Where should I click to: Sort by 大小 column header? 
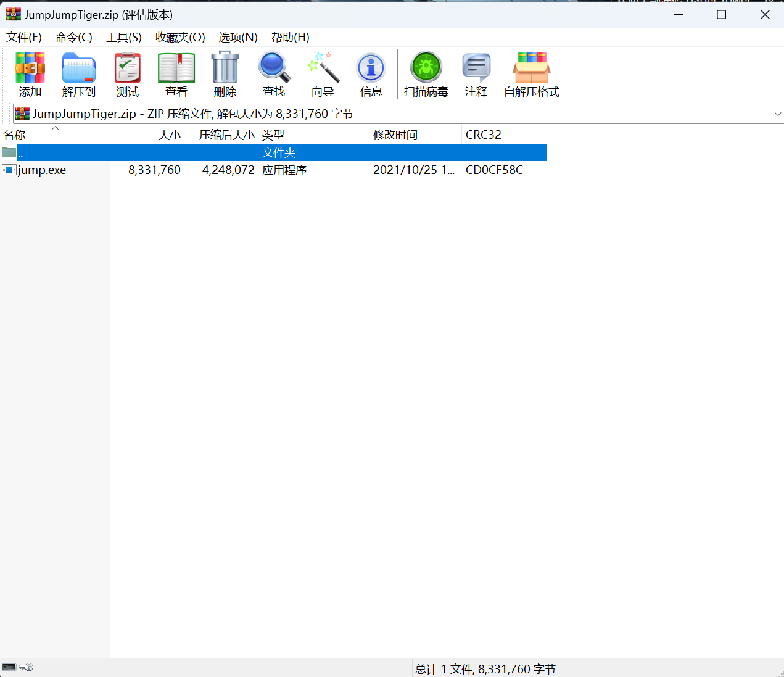pyautogui.click(x=147, y=135)
